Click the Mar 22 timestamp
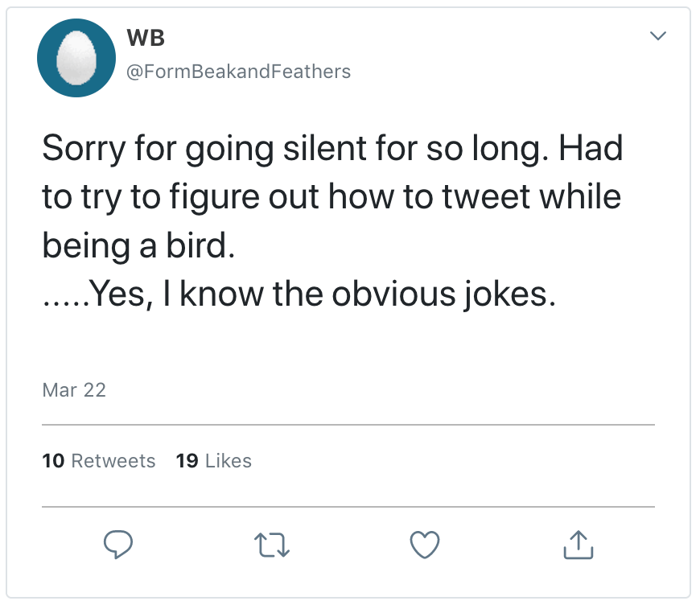The width and height of the screenshot is (700, 605). pos(73,390)
